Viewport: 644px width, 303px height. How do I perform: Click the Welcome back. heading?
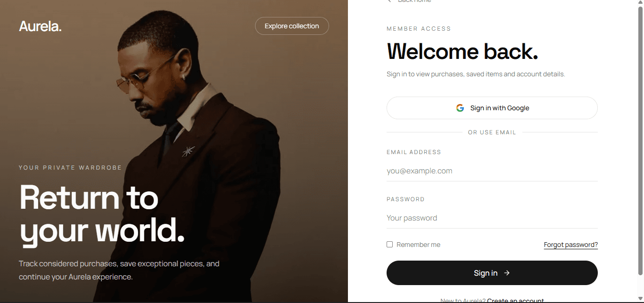pyautogui.click(x=462, y=51)
